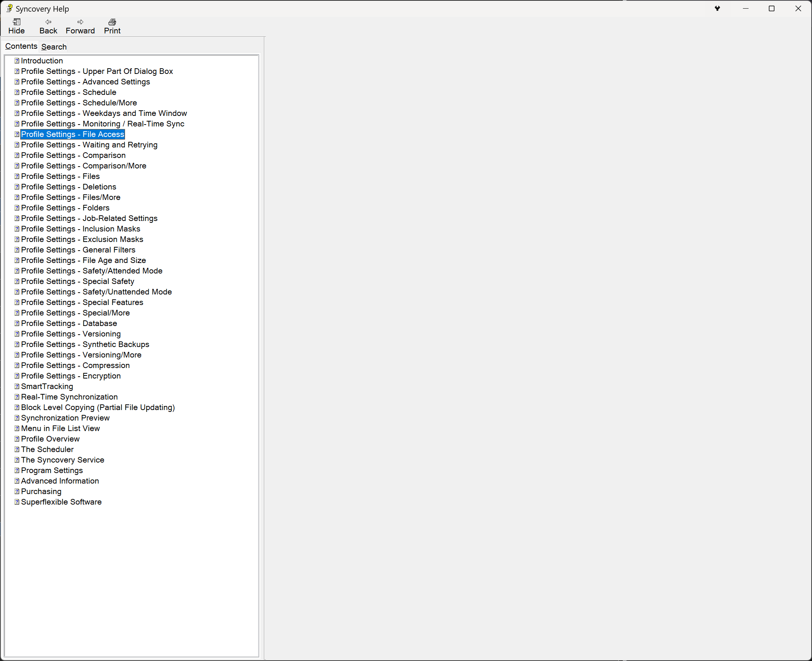Open Superflexible Software topic
The width and height of the screenshot is (812, 661).
61,502
